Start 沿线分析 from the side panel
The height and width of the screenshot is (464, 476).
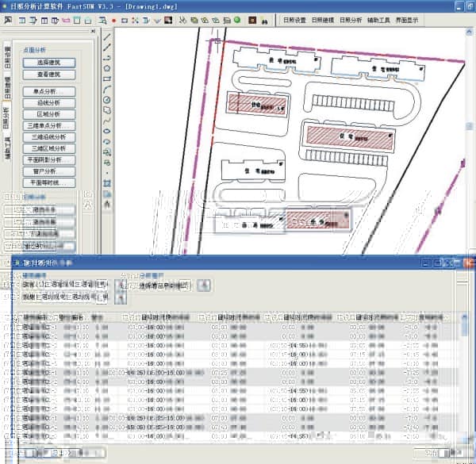pos(49,103)
